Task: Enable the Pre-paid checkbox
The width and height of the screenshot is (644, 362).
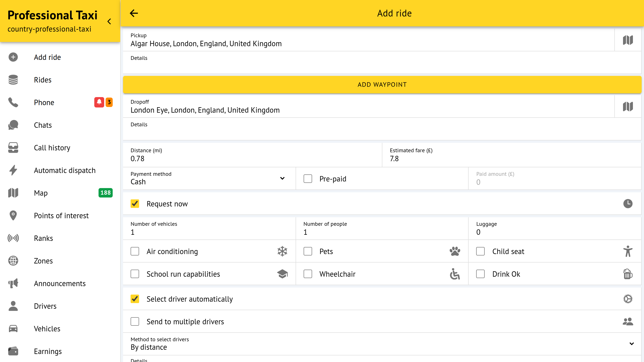Action: (308, 179)
